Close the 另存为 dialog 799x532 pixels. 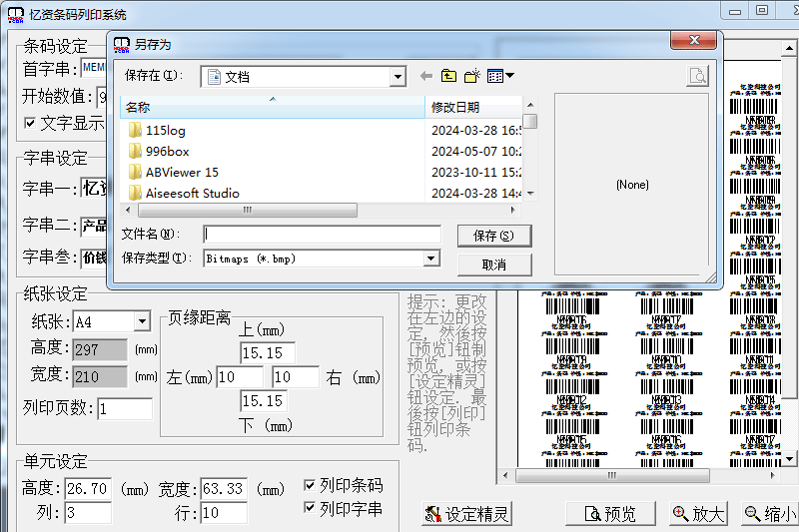693,40
